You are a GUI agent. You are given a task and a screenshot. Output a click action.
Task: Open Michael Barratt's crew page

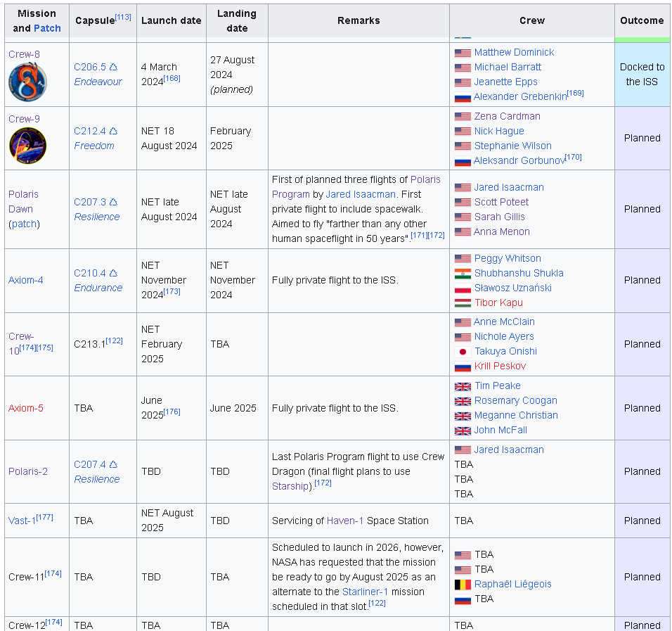(508, 67)
